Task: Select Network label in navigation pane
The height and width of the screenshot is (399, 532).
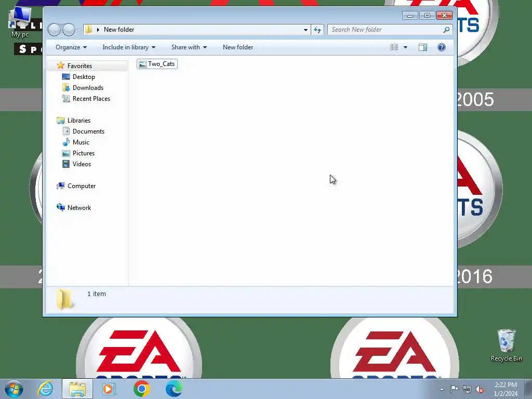Action: [79, 208]
